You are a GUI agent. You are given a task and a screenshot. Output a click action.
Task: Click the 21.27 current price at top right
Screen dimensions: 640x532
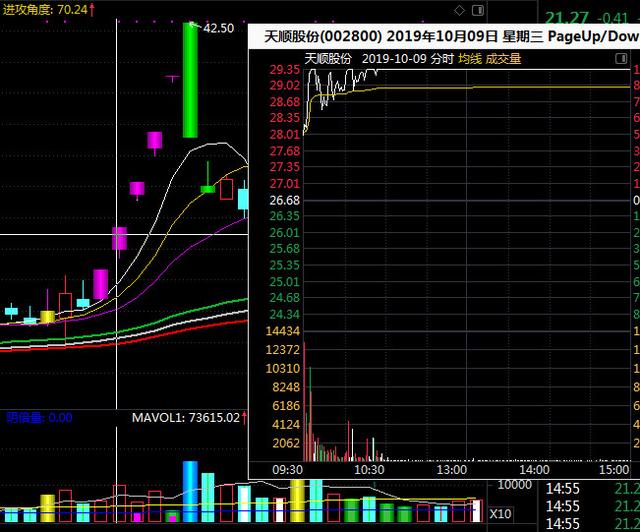[567, 18]
